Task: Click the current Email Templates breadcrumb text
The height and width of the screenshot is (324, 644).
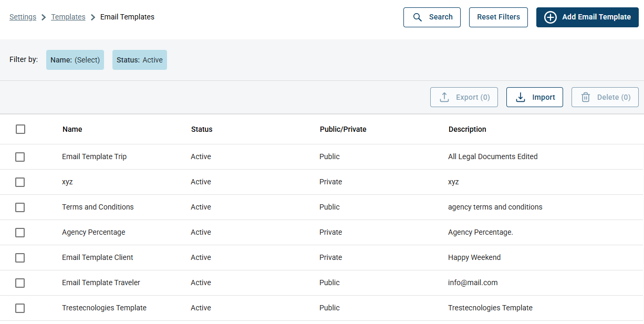Action: (127, 17)
